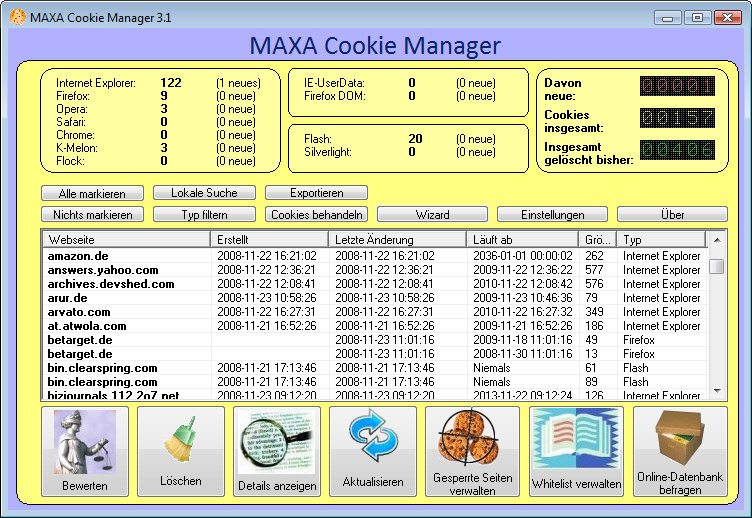Click the Cookies insgesamt counter display

(677, 118)
